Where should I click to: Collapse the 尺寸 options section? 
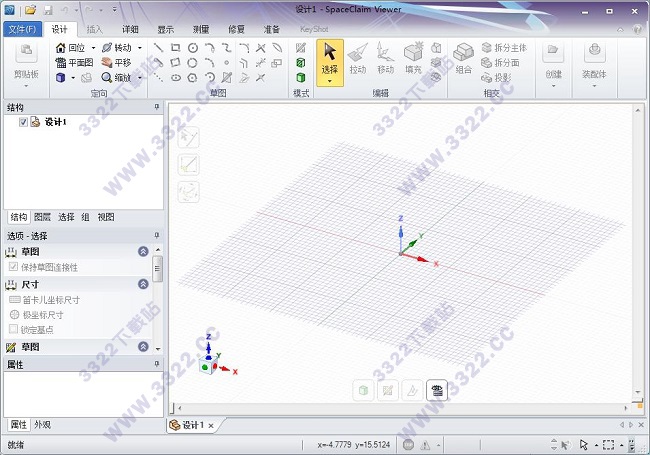[x=143, y=284]
